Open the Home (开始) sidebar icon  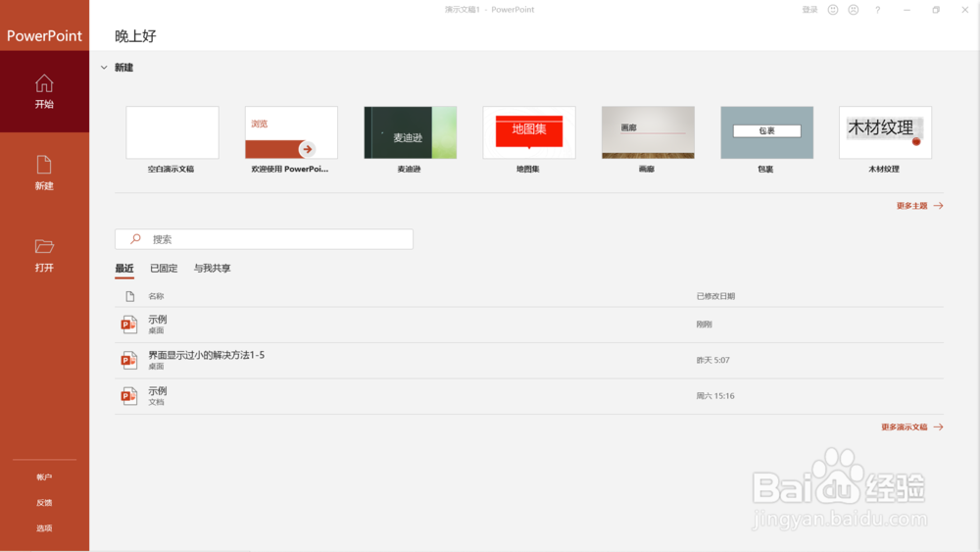pos(44,83)
